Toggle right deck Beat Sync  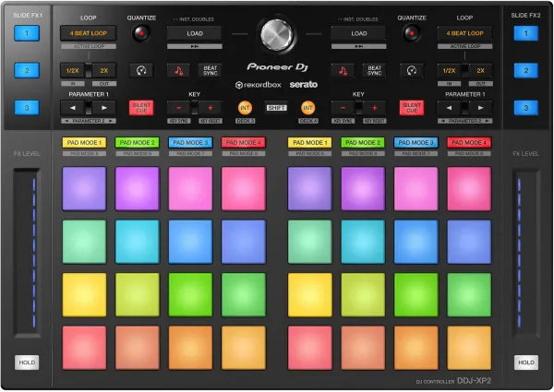pyautogui.click(x=375, y=70)
